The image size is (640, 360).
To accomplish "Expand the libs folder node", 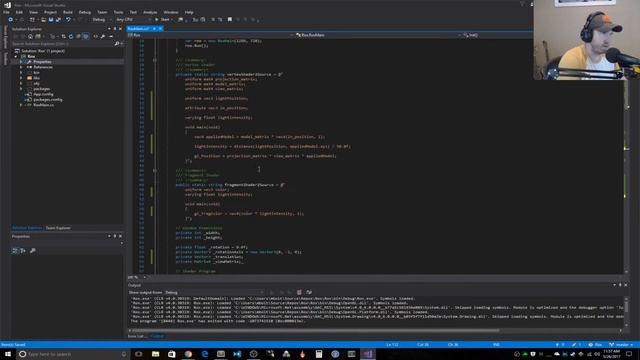I will click(21, 78).
